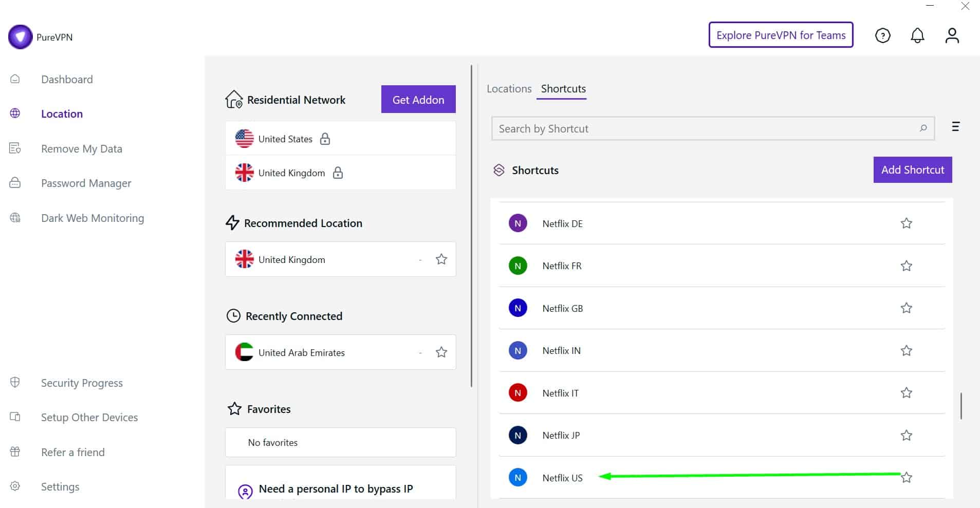Open the notifications bell icon
The height and width of the screenshot is (508, 980).
tap(917, 35)
